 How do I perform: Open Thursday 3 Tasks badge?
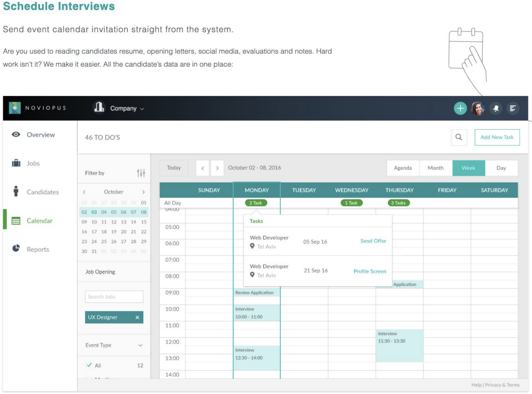[x=398, y=203]
